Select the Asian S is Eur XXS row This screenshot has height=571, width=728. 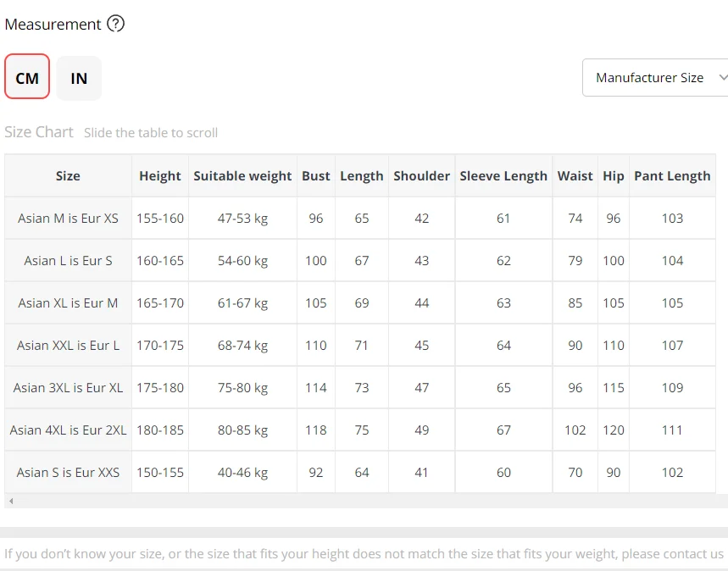coord(68,473)
